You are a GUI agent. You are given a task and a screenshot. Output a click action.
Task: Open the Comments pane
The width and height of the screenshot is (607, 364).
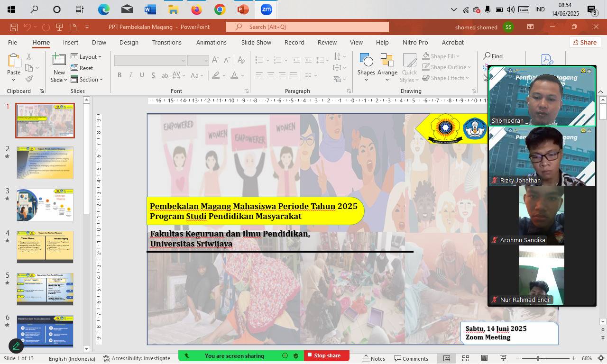click(411, 358)
